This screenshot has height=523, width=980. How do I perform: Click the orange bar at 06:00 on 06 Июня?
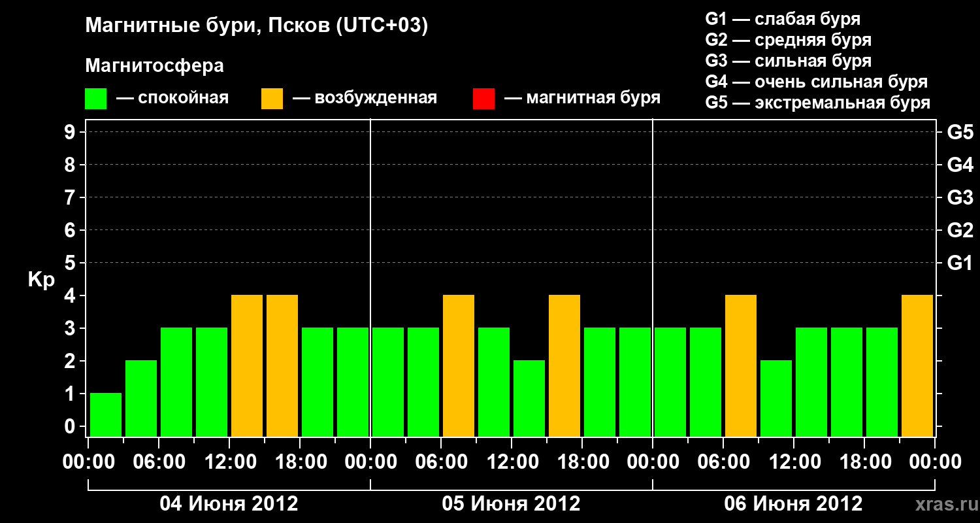(741, 365)
